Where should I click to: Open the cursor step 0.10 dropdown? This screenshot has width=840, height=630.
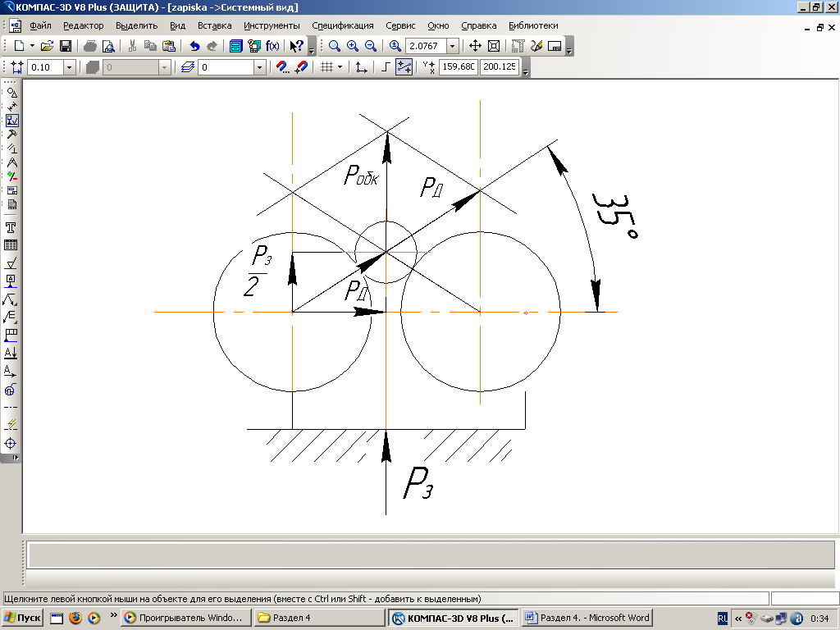[x=69, y=67]
